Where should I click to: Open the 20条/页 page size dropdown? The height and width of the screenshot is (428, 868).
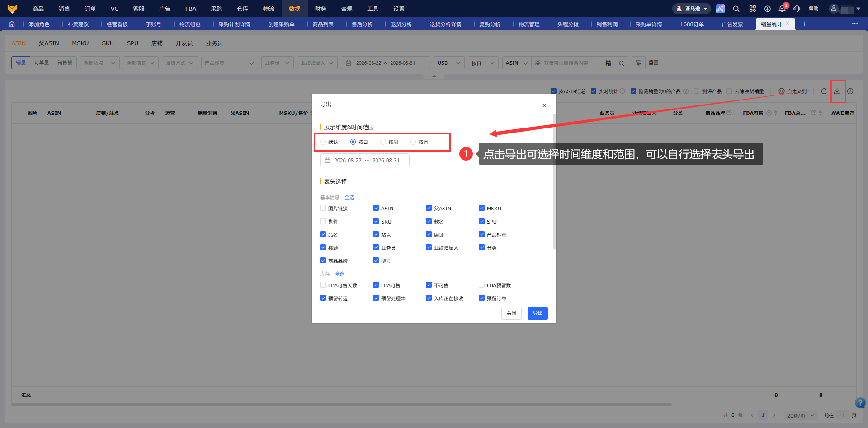click(800, 415)
